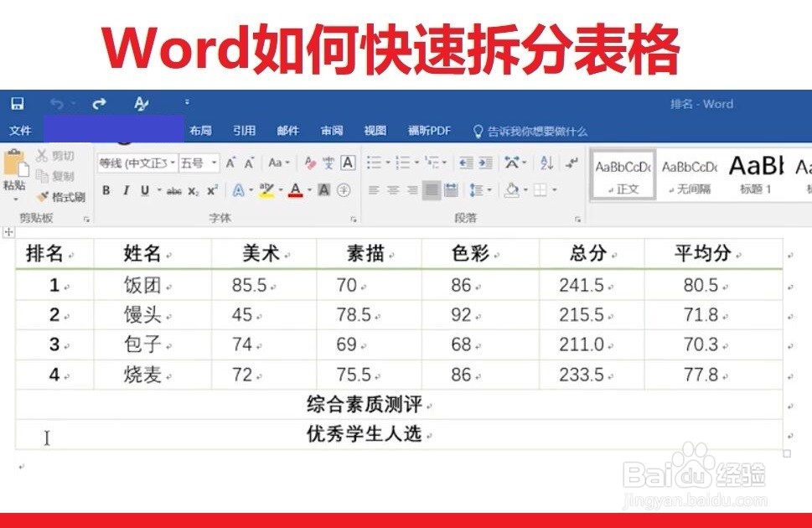This screenshot has width=812, height=528.
Task: Toggle show paragraph marks icon
Action: pyautogui.click(x=572, y=163)
